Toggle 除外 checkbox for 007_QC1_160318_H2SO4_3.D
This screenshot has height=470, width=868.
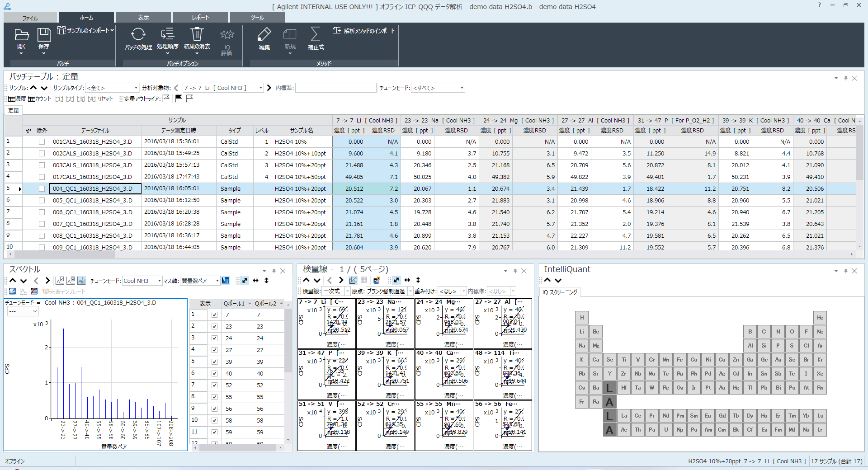(42, 224)
